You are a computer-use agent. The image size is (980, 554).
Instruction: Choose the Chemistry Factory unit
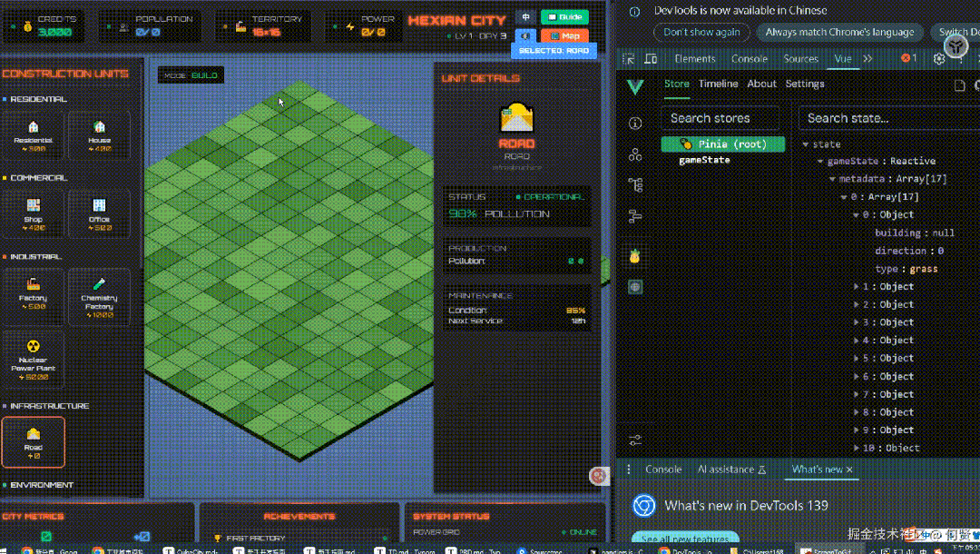[100, 297]
